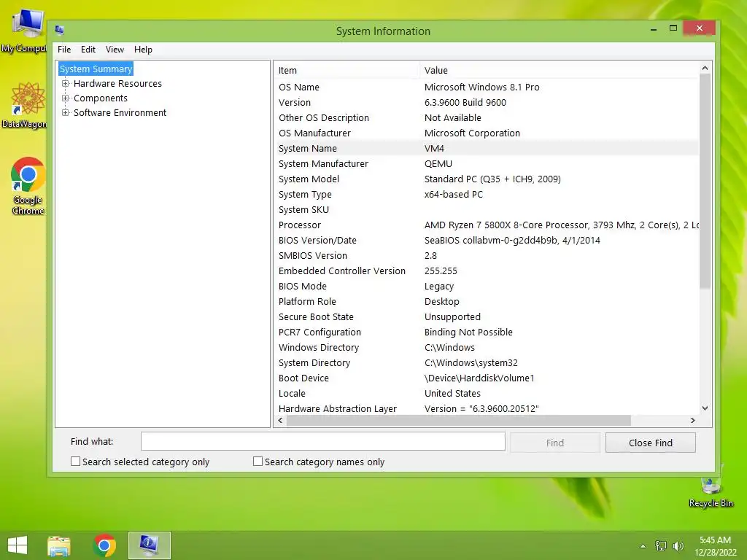Select the Software Environment tree label
The width and height of the screenshot is (747, 560).
[x=120, y=113]
